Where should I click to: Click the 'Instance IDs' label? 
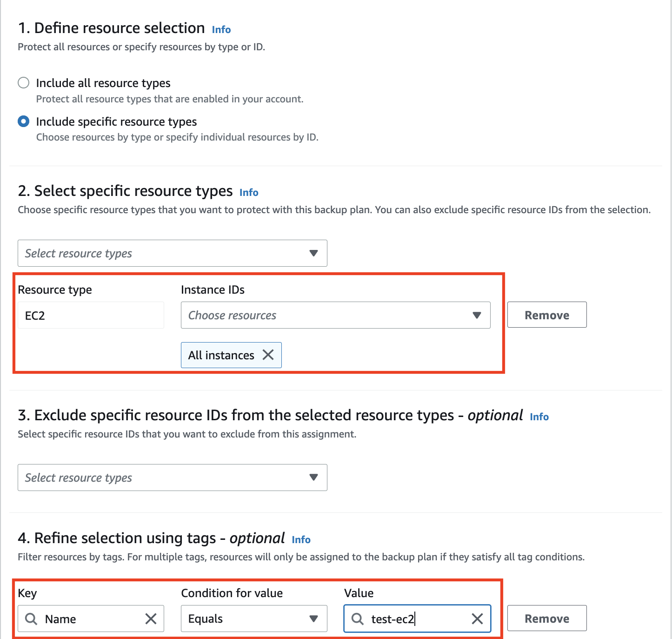pos(213,289)
